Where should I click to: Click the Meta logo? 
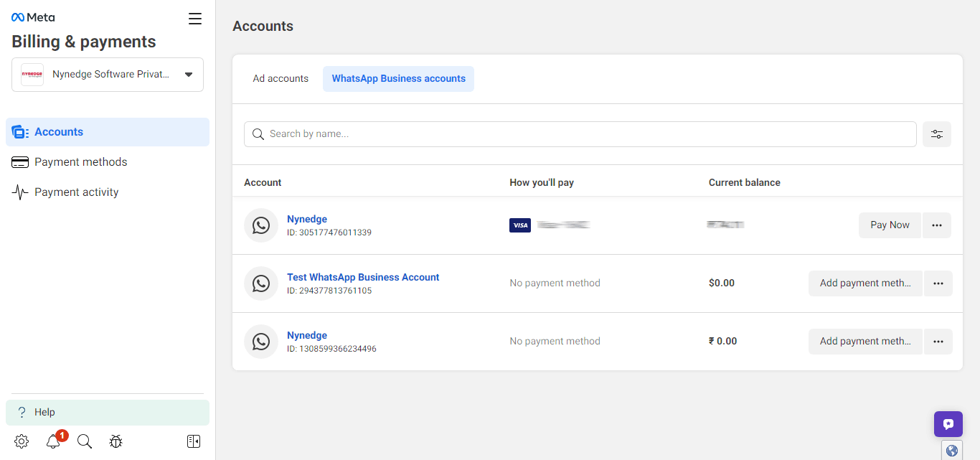click(33, 17)
